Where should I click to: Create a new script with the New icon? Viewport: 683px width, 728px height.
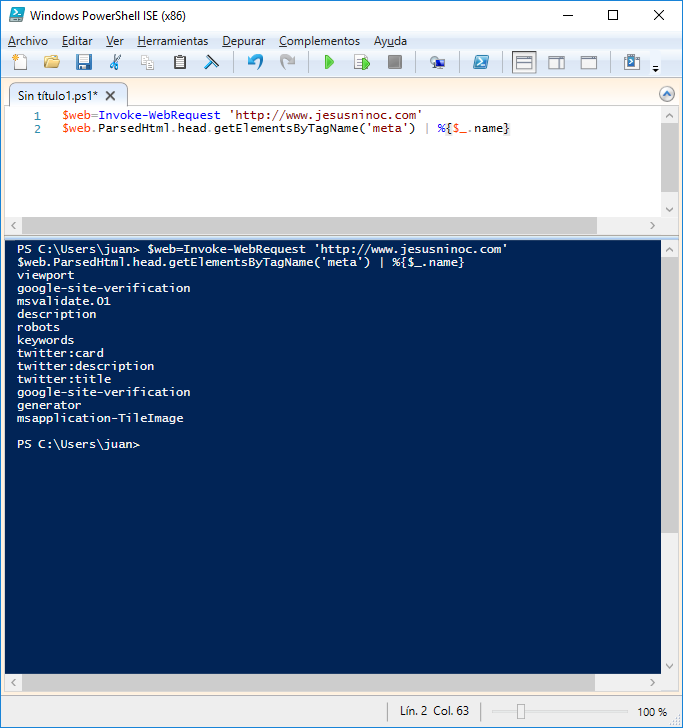(x=20, y=62)
